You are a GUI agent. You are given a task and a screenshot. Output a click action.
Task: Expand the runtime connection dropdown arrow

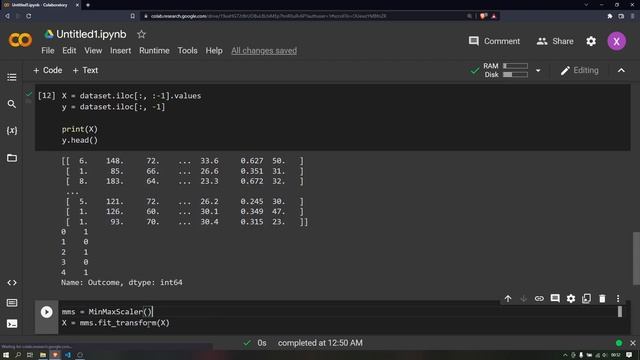pyautogui.click(x=538, y=70)
